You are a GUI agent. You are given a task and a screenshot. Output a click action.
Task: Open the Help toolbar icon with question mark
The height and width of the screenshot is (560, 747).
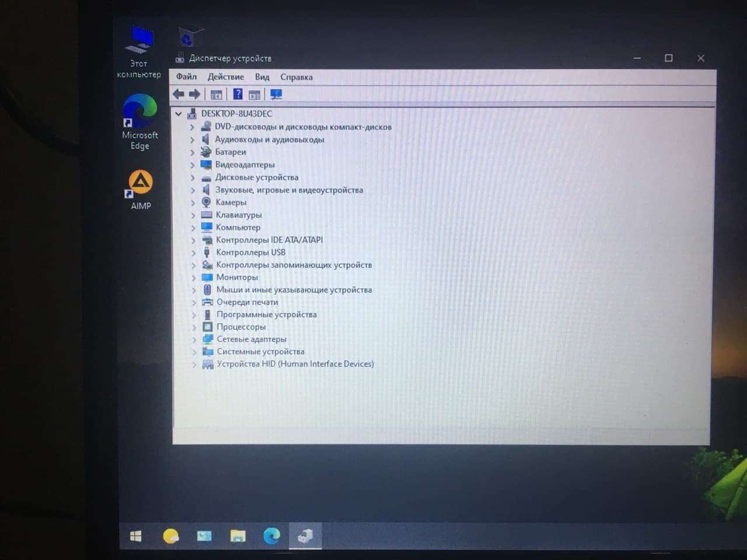(238, 94)
